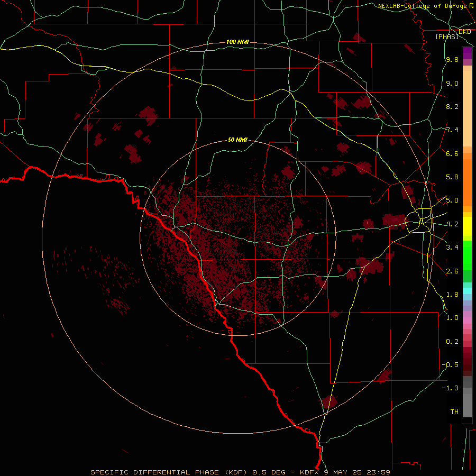Click the 3.4 scale value
476x476 pixels.
pyautogui.click(x=452, y=248)
